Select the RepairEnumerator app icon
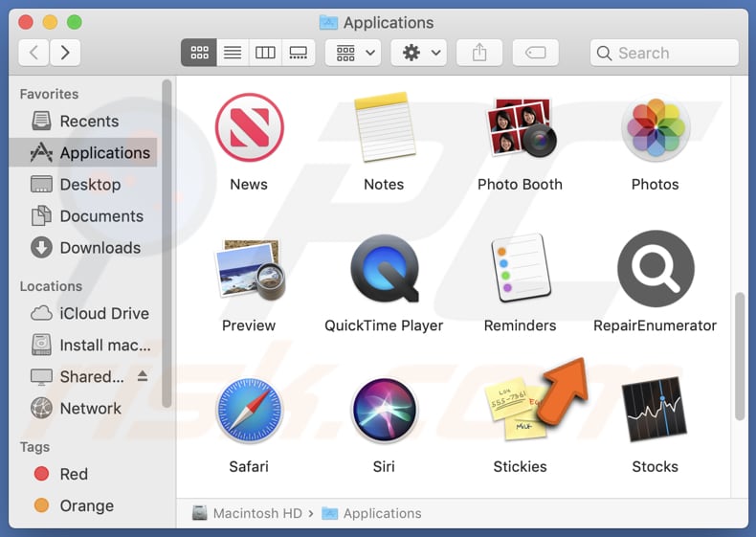This screenshot has height=537, width=756. (656, 269)
